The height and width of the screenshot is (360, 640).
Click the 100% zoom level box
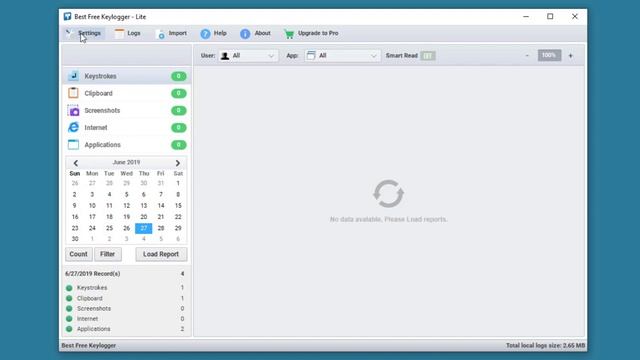coord(549,56)
